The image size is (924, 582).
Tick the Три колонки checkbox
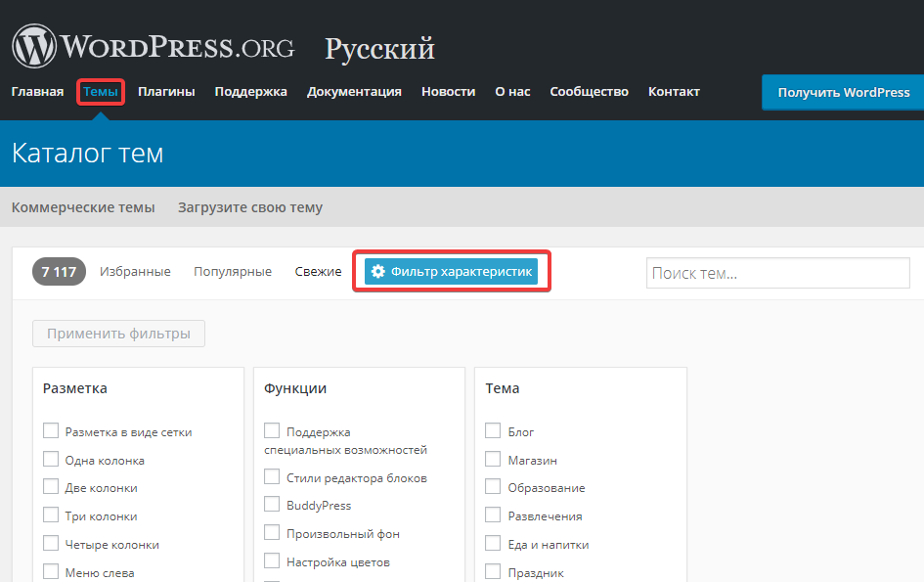[51, 515]
